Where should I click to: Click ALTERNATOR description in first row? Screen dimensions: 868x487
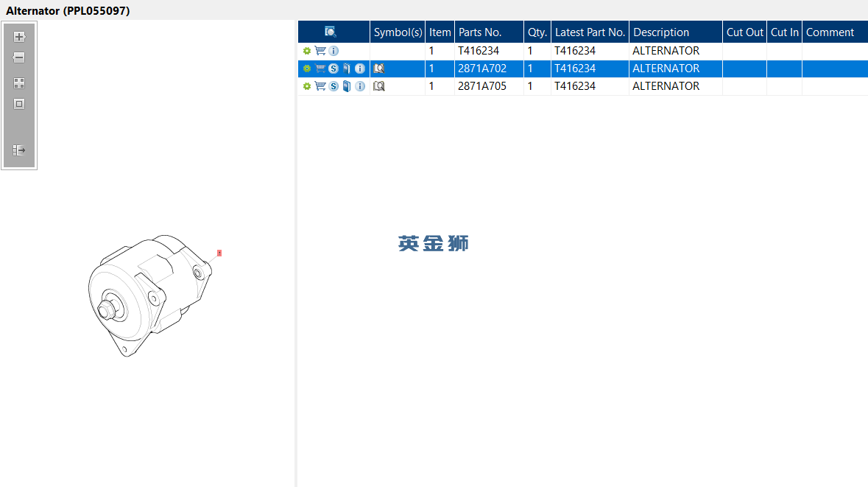[666, 51]
